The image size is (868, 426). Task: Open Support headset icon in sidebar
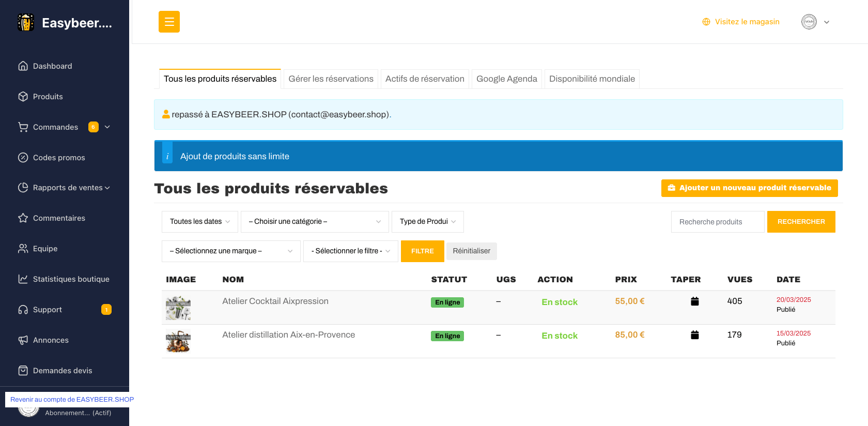(x=23, y=310)
